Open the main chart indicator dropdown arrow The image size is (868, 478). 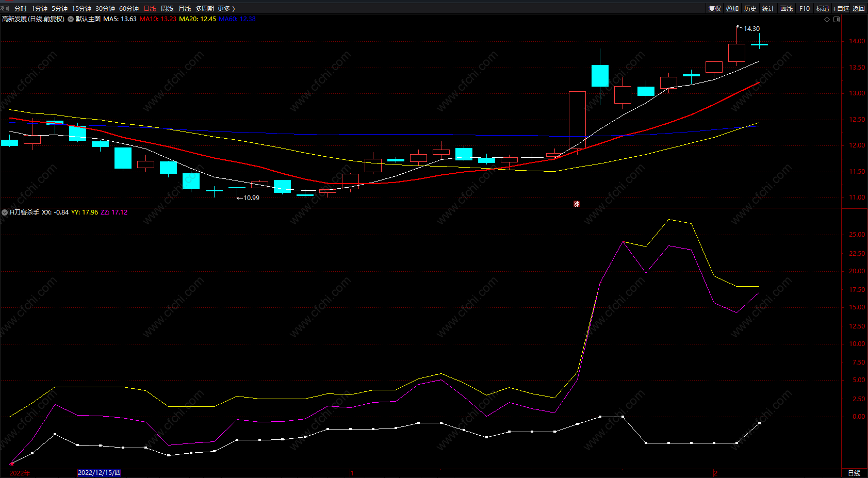click(x=71, y=19)
